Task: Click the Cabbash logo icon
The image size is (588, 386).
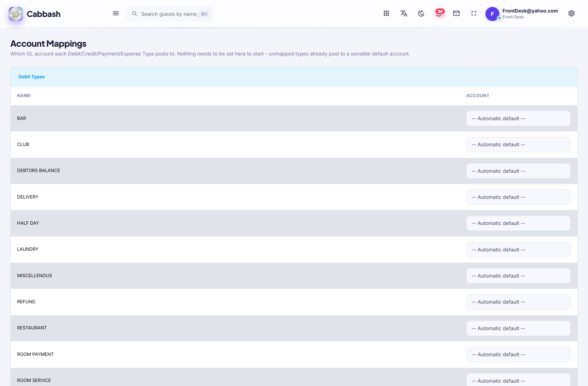Action: pyautogui.click(x=16, y=14)
